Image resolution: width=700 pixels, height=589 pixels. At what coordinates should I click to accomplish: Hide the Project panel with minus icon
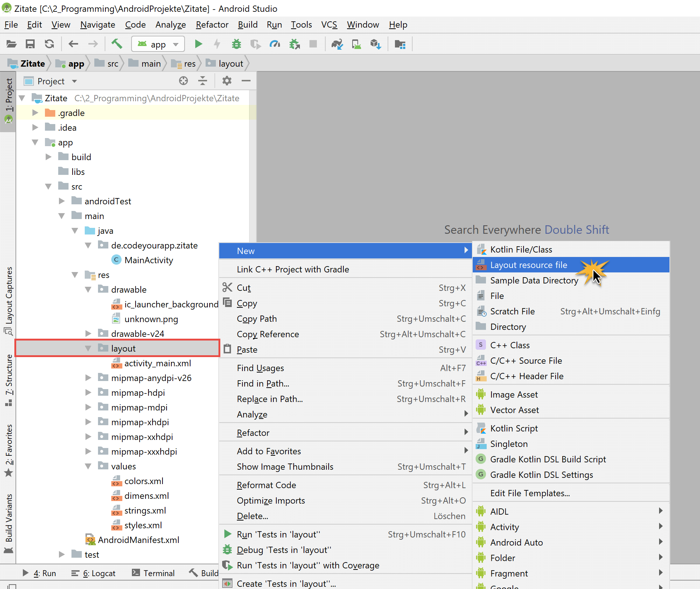(x=246, y=81)
